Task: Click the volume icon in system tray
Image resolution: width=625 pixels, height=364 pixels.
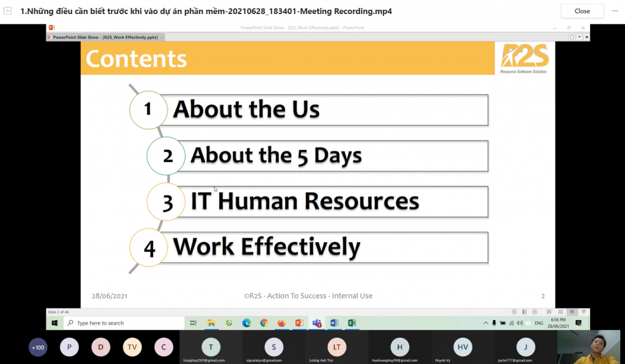Action: click(x=519, y=323)
